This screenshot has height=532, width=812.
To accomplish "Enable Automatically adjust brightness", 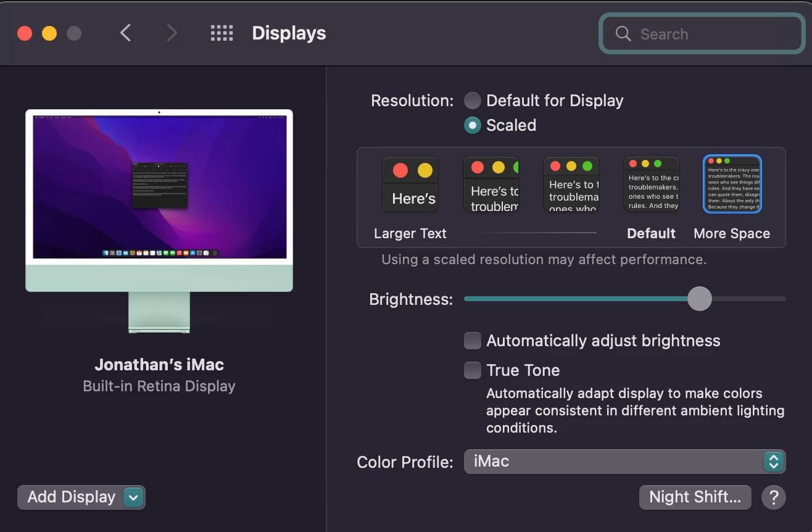I will pos(473,341).
